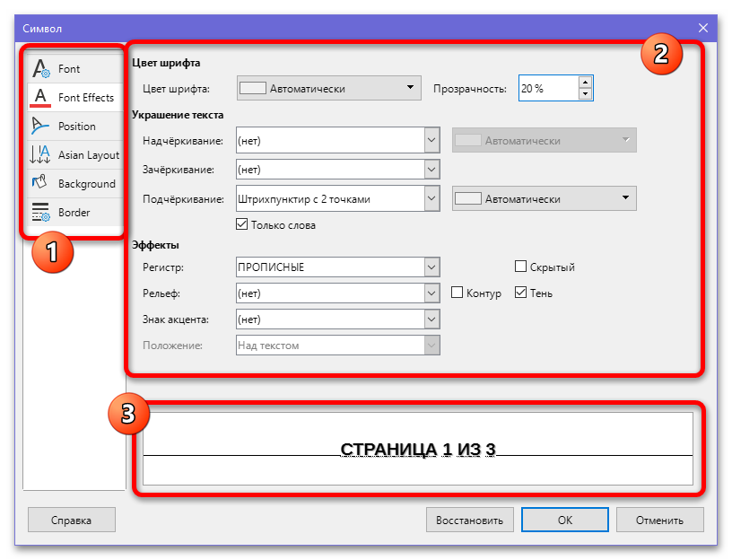Screen dimensions: 732x560
Task: Click the 'Отменить' cancel button
Action: 659,520
